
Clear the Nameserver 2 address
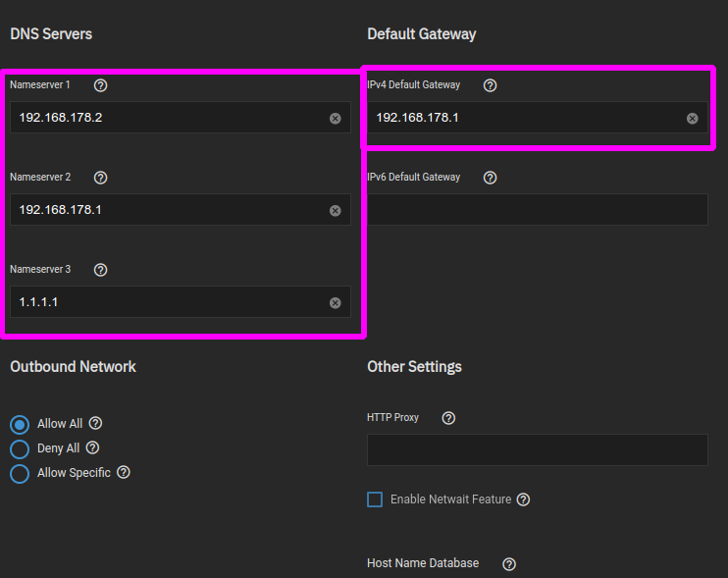click(x=335, y=210)
